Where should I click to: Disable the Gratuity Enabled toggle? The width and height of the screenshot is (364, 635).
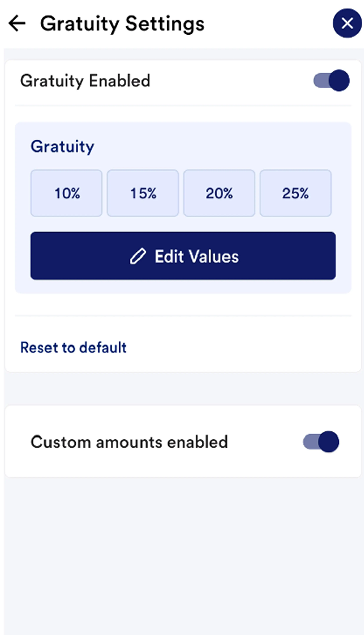coord(331,81)
